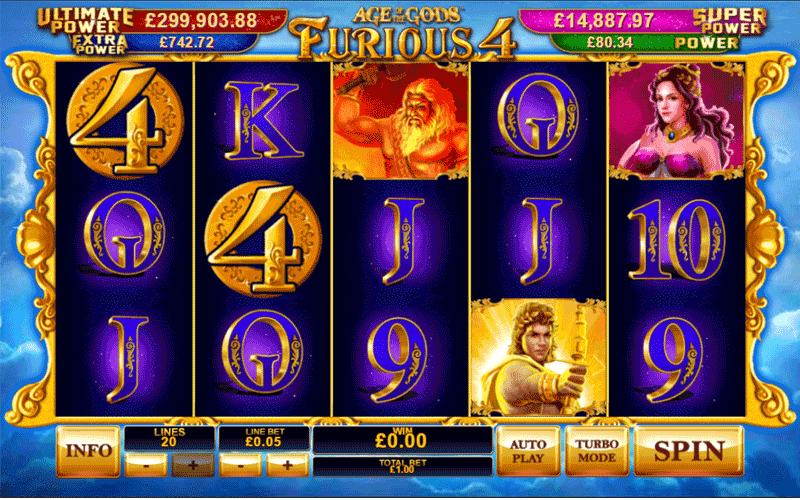The image size is (800, 500).
Task: Lower the line bet amount
Action: [x=240, y=465]
